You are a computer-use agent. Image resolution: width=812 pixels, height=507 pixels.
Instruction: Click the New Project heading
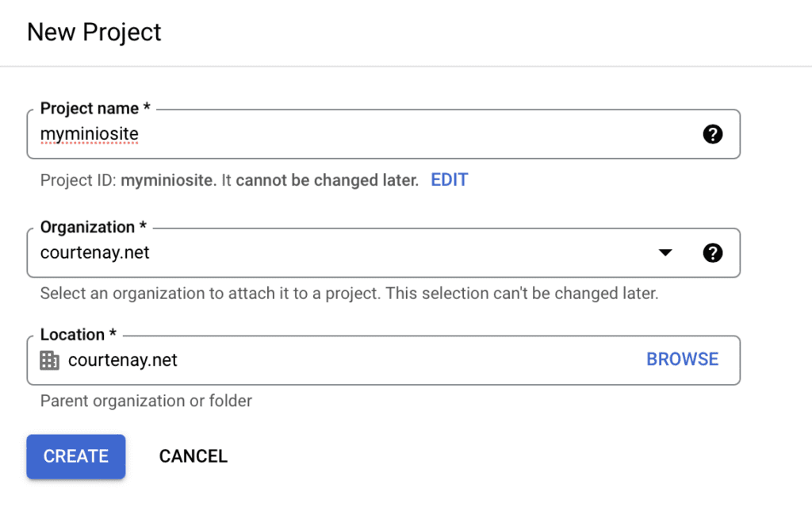[x=94, y=32]
